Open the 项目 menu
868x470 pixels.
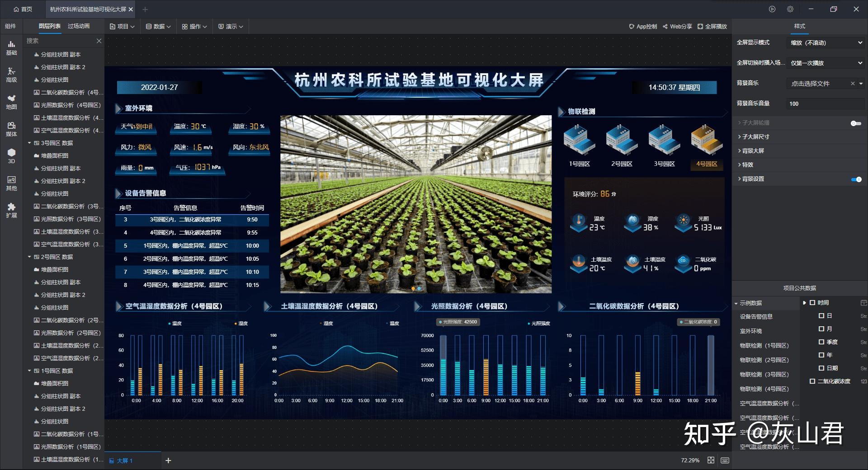(122, 27)
